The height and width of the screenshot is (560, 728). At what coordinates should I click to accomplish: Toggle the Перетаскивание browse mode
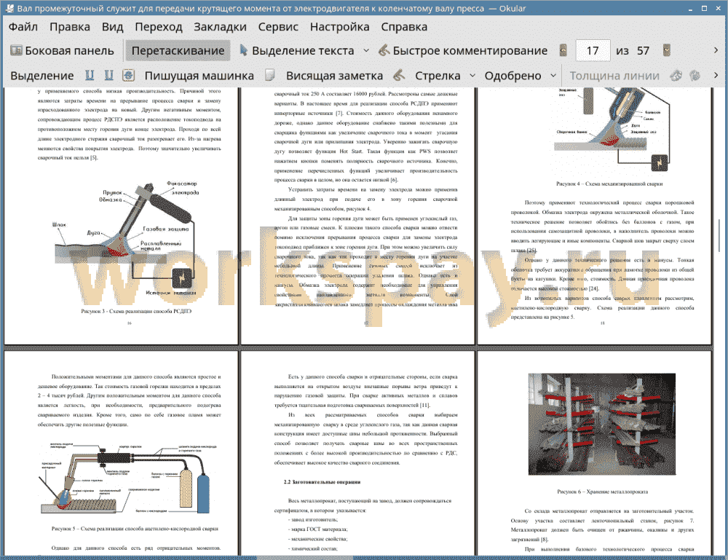pos(178,50)
